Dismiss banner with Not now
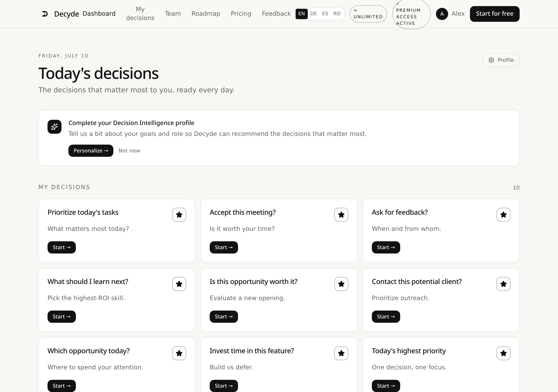 (129, 151)
